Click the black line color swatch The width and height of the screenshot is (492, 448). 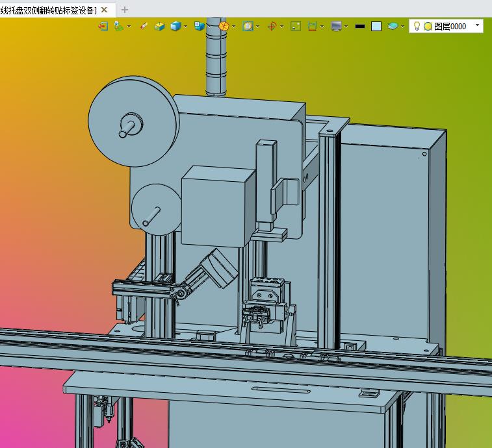(360, 27)
